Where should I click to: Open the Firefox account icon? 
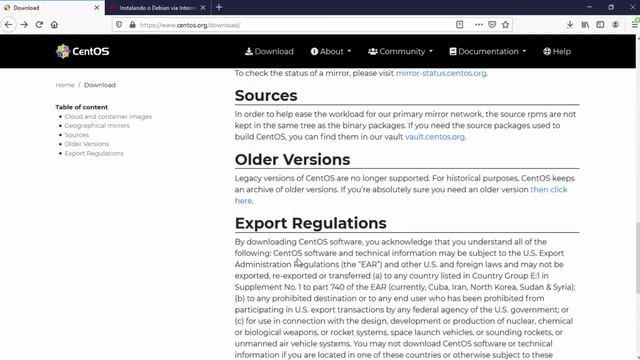[x=615, y=24]
